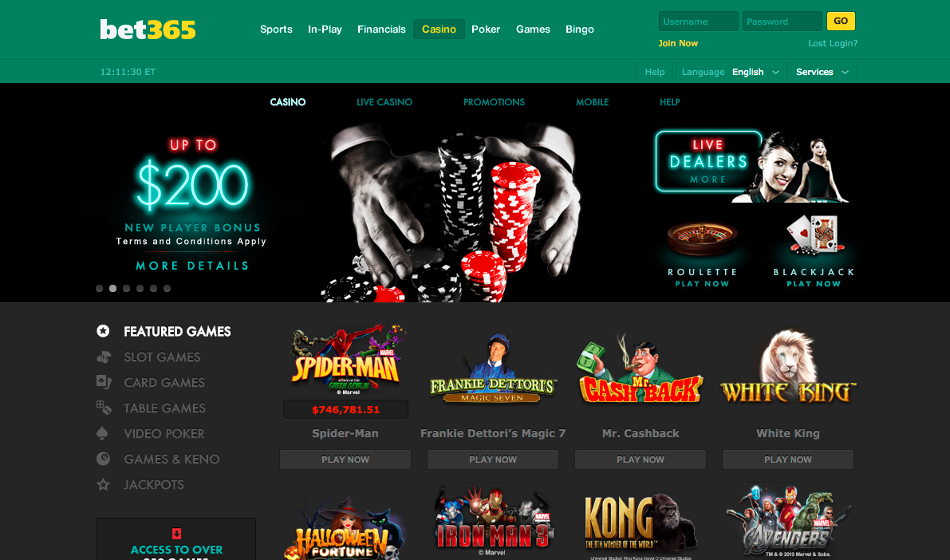
Task: Click the Username input field
Action: click(x=699, y=22)
